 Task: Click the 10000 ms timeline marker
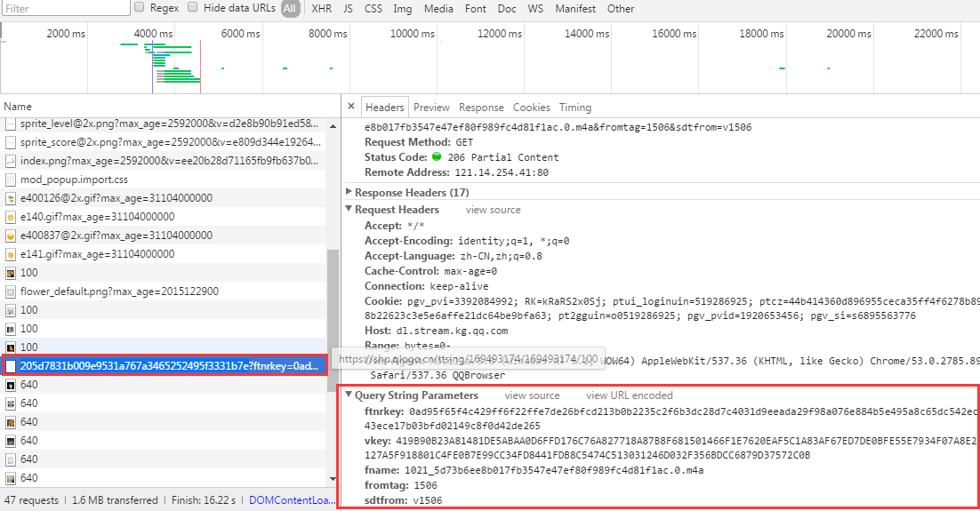tap(412, 33)
